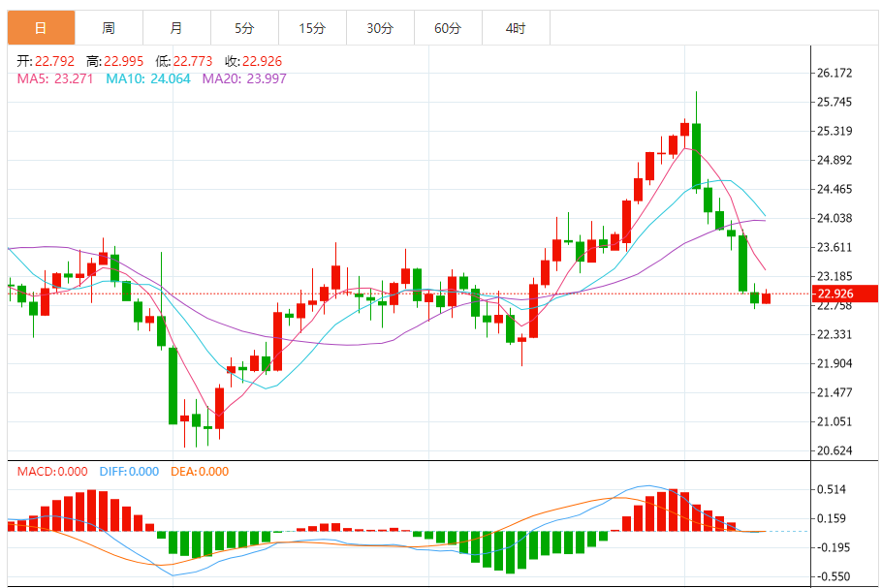Click the 24.038 price axis label

[x=835, y=218]
